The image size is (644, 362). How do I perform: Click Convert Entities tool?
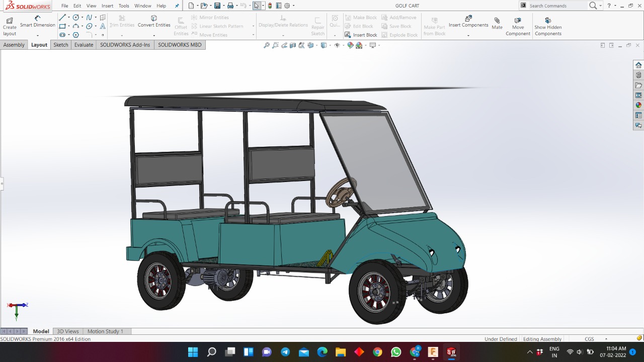point(154,22)
